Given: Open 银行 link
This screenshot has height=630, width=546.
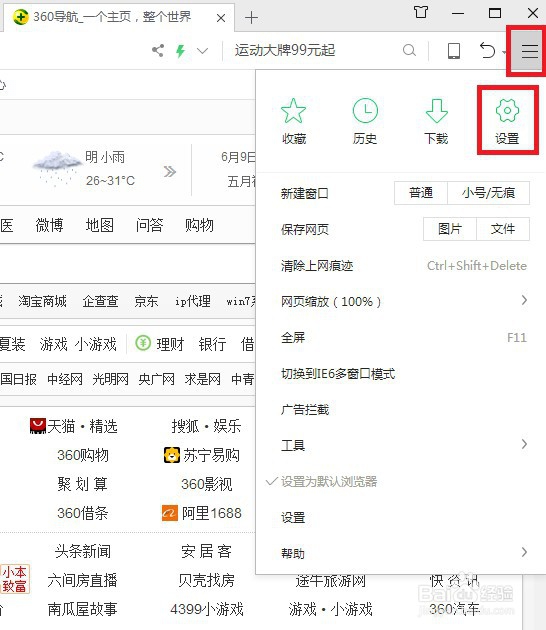Looking at the screenshot, I should [212, 344].
